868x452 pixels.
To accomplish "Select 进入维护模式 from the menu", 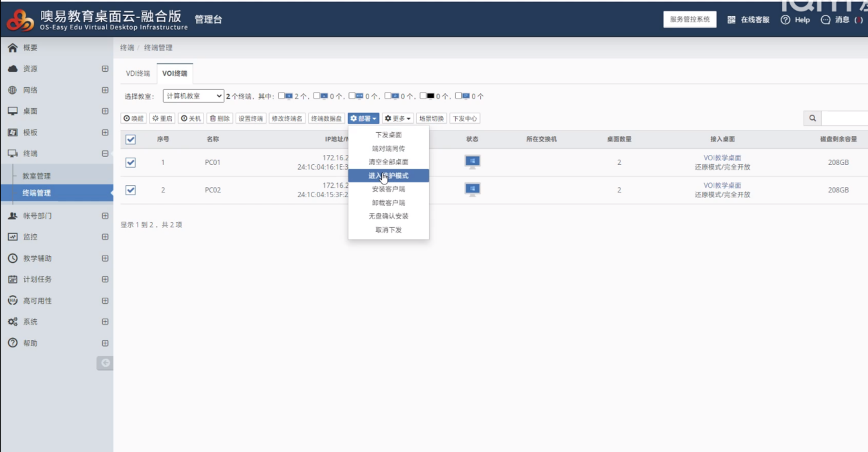I will pyautogui.click(x=388, y=176).
